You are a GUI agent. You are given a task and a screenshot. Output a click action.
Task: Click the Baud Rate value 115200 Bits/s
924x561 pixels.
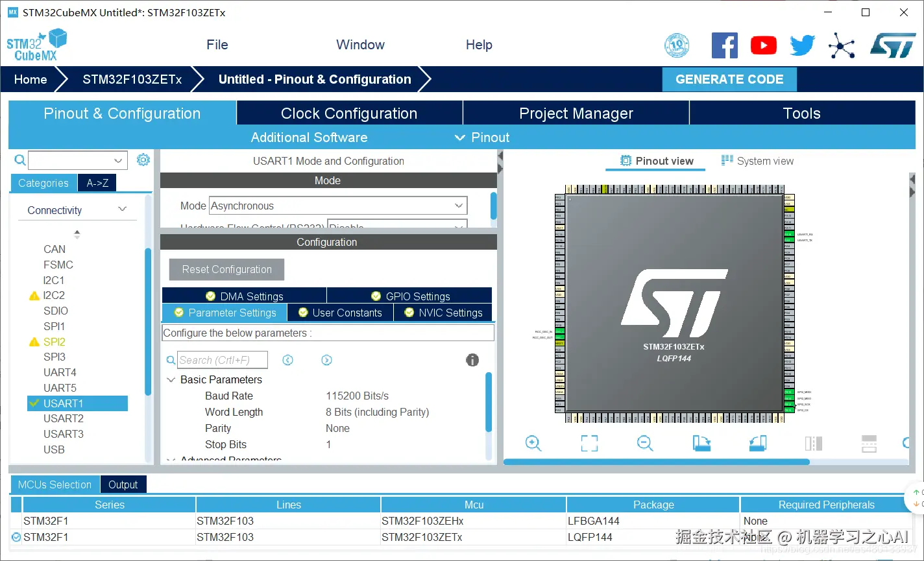coord(357,396)
